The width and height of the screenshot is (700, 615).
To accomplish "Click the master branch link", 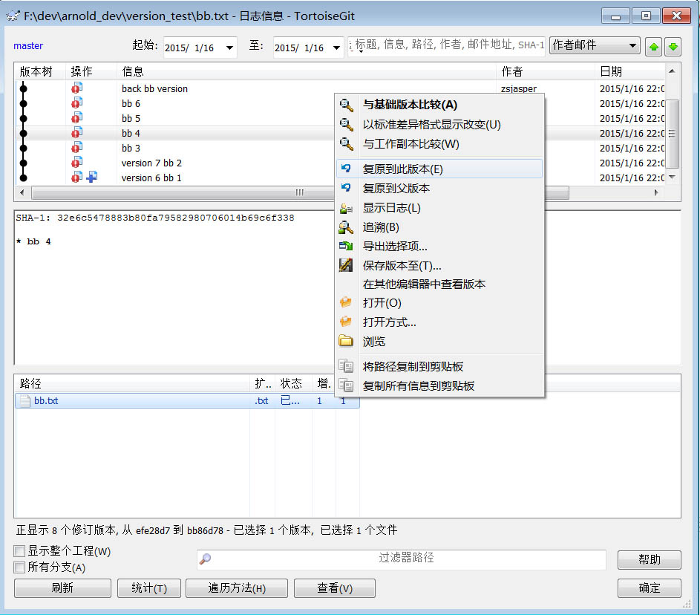I will [x=28, y=45].
